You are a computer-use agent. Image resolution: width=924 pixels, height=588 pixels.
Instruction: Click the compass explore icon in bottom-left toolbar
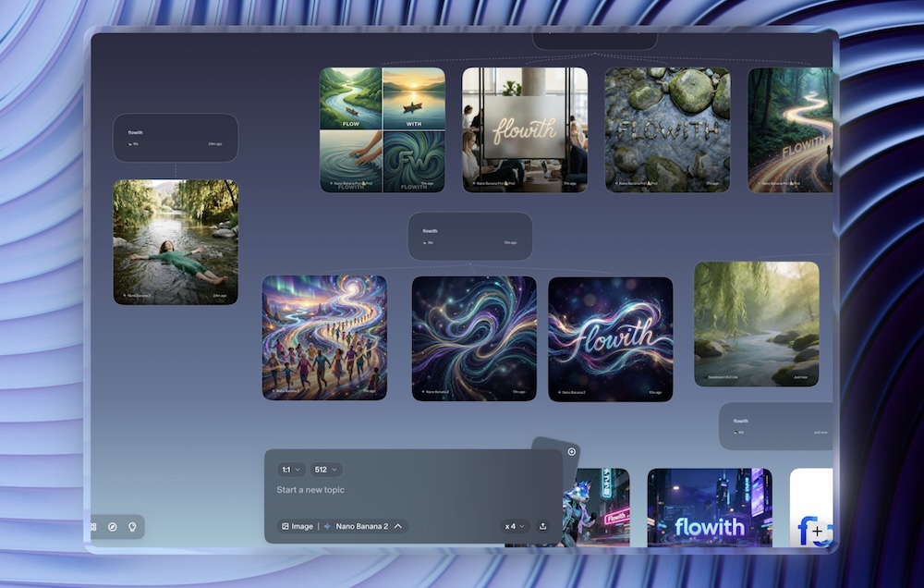(x=113, y=527)
